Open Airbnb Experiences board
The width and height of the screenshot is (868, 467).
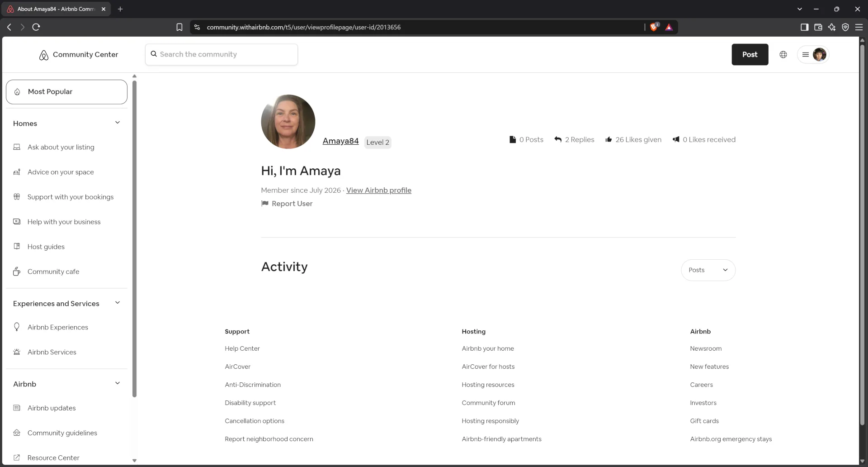pyautogui.click(x=58, y=327)
